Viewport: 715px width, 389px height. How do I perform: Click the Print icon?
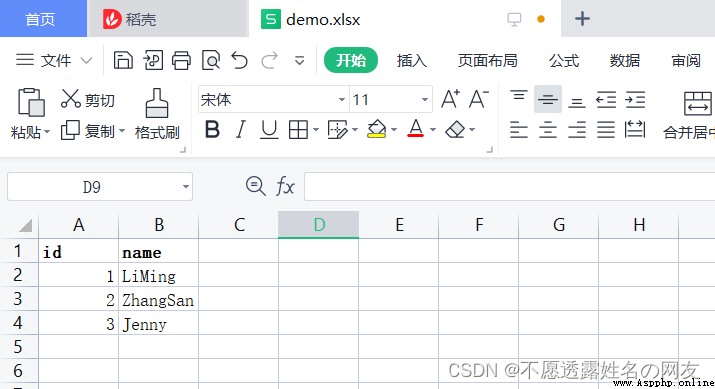click(x=181, y=60)
